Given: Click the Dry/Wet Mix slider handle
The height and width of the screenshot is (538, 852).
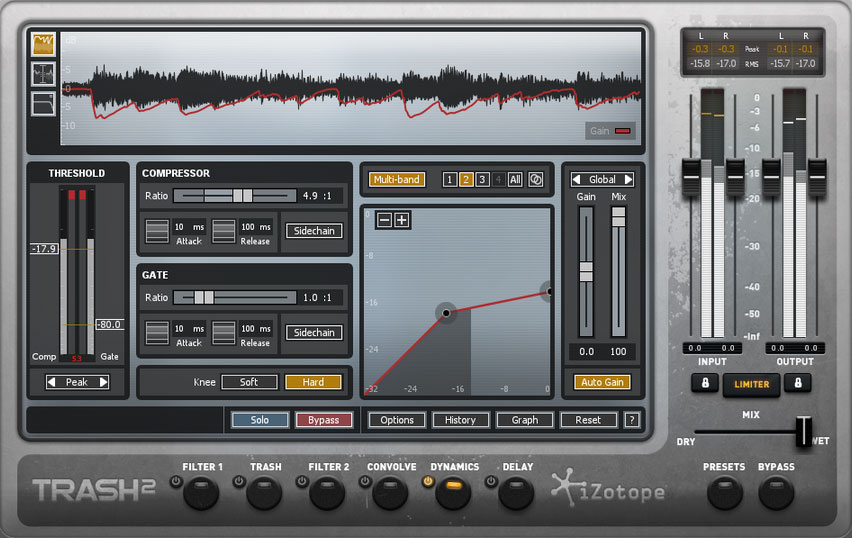Looking at the screenshot, I should pyautogui.click(x=804, y=431).
